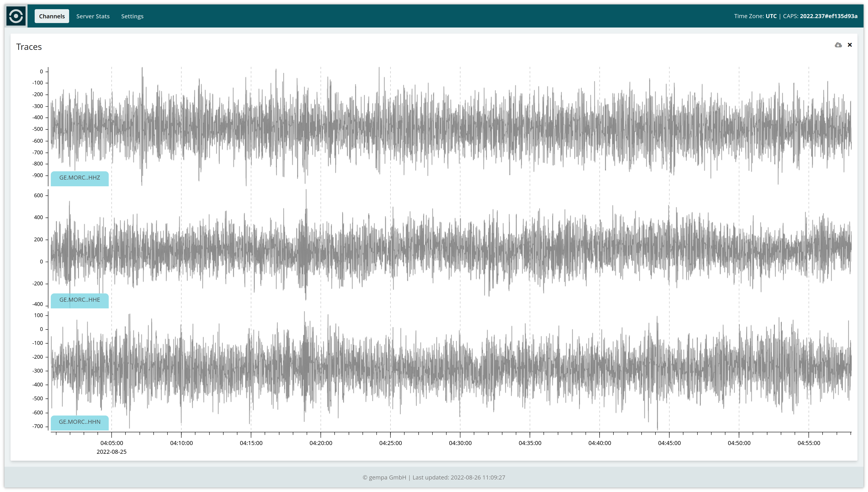Viewport: 868px width, 492px height.
Task: Download traces using the cloud icon
Action: click(838, 45)
